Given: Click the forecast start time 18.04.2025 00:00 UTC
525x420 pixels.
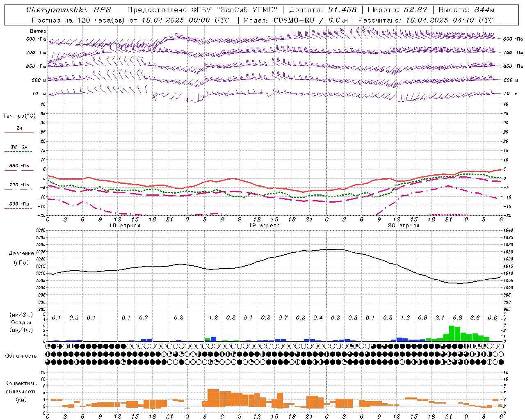Looking at the screenshot, I should (x=185, y=20).
